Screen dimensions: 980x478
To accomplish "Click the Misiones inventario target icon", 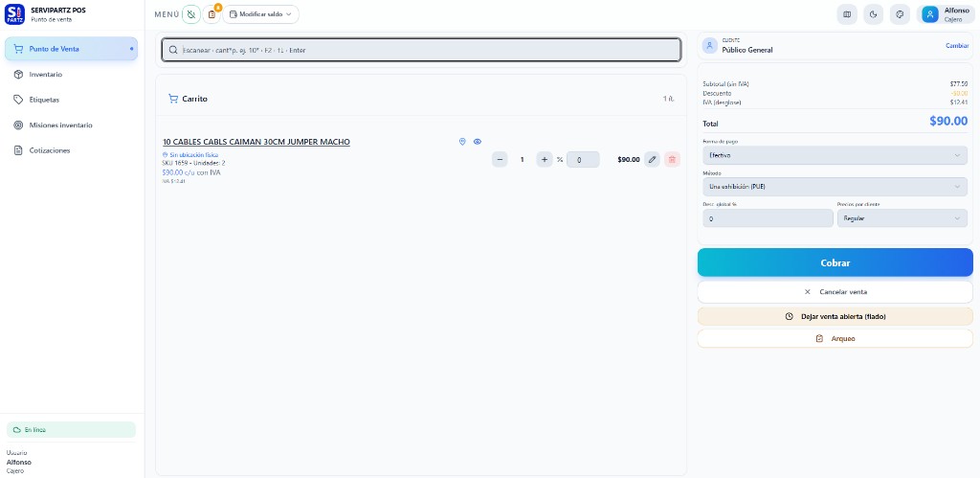I will point(18,125).
